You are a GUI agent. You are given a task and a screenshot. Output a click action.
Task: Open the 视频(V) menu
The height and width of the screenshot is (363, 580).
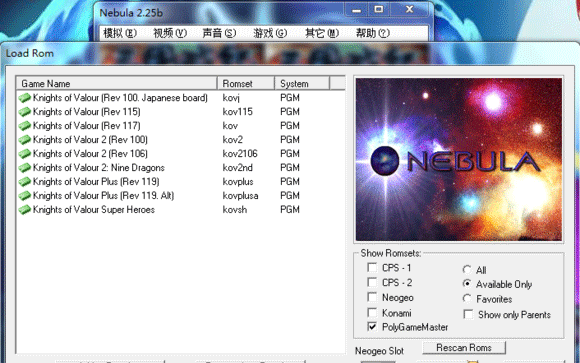coord(170,33)
